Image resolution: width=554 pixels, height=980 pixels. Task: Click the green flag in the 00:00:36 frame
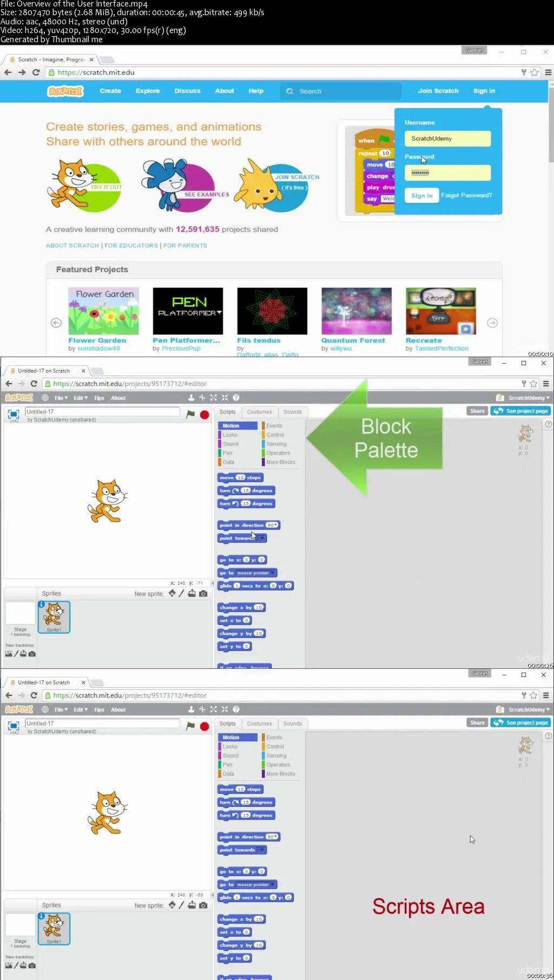click(x=190, y=726)
